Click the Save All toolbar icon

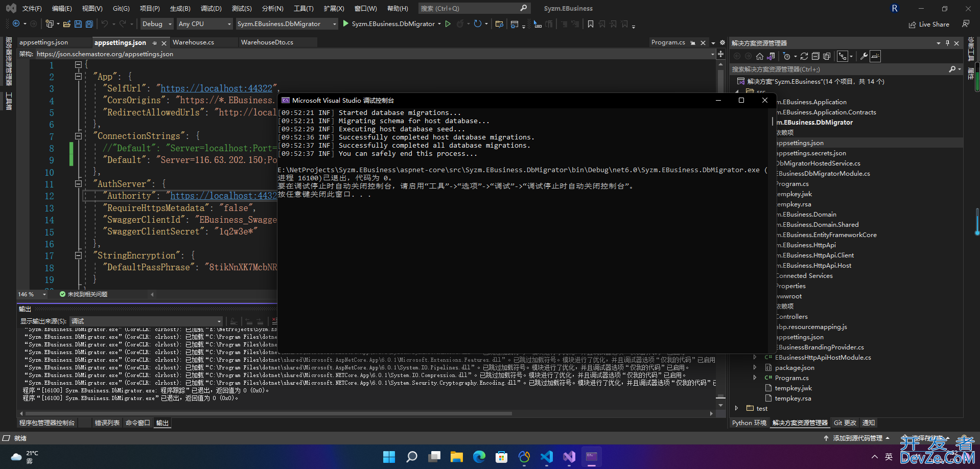click(89, 24)
